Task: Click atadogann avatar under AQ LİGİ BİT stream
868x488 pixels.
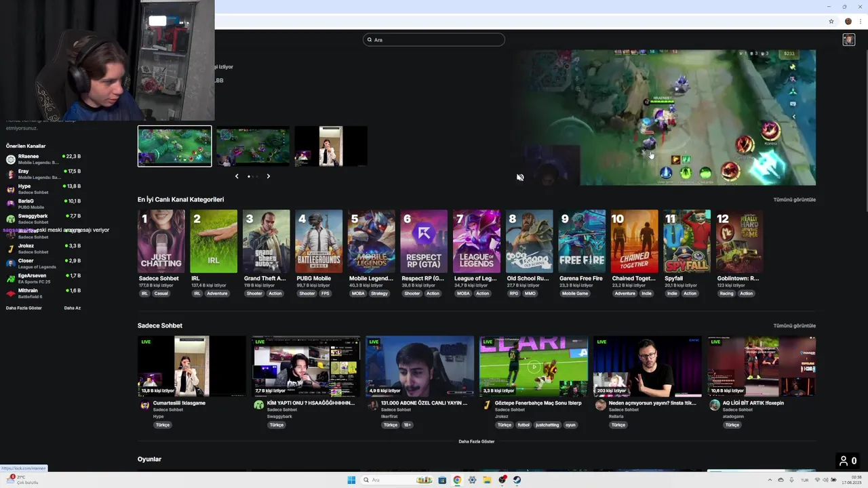Action: [714, 405]
